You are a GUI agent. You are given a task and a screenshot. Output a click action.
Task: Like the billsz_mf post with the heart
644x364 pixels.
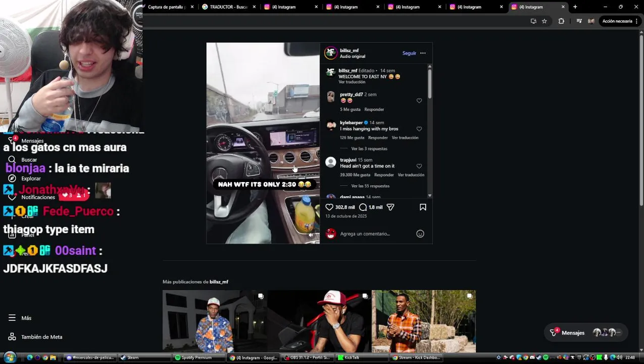pyautogui.click(x=329, y=207)
